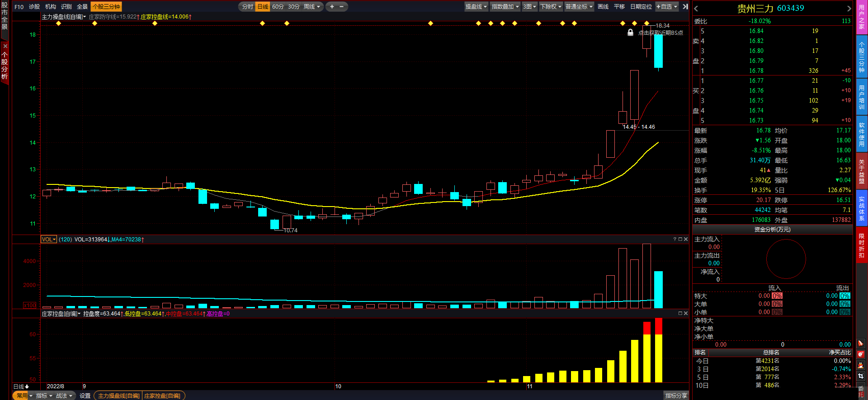The width and height of the screenshot is (868, 400).
Task: Open the 指标 bottom dropdown
Action: click(44, 395)
